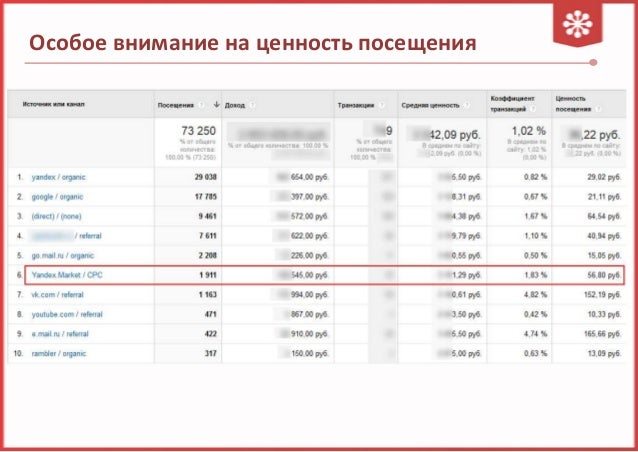This screenshot has width=638, height=452.
Task: Sort by the Транзакции column header
Action: (x=356, y=105)
